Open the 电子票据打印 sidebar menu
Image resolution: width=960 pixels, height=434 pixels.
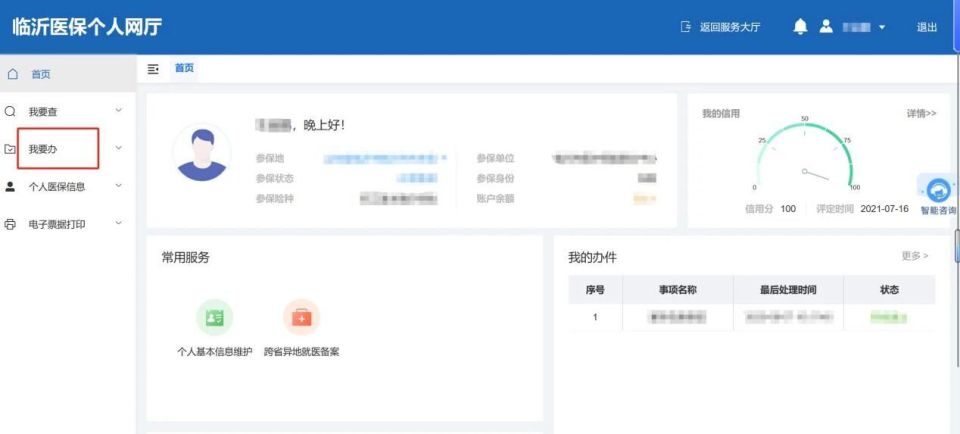point(67,224)
